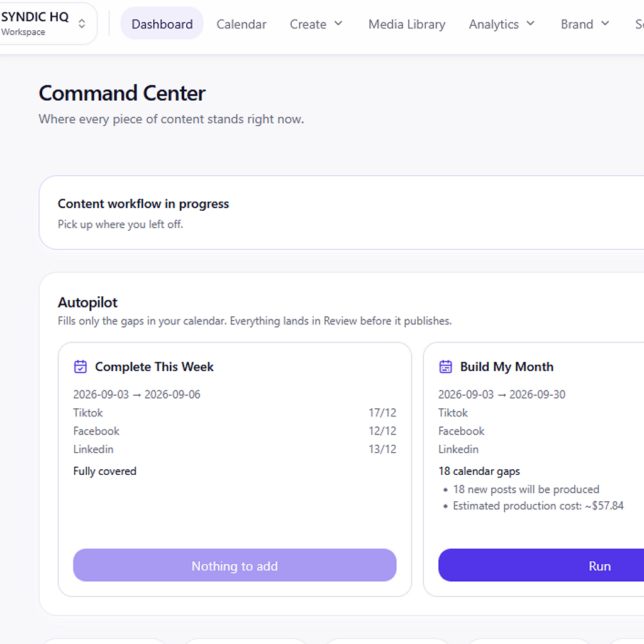This screenshot has width=644, height=644.
Task: Click the Nothing to add button
Action: pyautogui.click(x=235, y=565)
